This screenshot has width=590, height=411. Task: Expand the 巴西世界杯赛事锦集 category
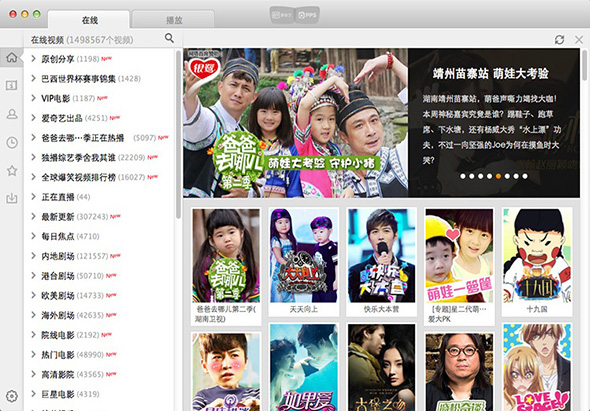tap(33, 78)
